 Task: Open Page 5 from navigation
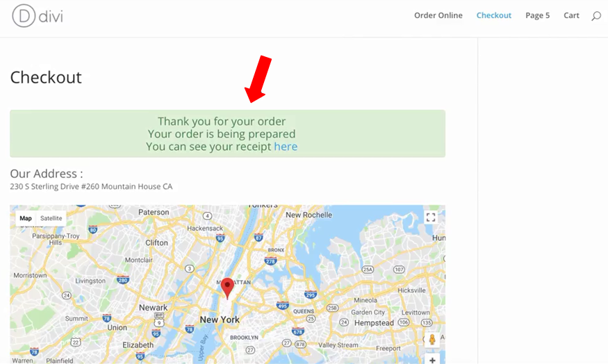coord(537,15)
